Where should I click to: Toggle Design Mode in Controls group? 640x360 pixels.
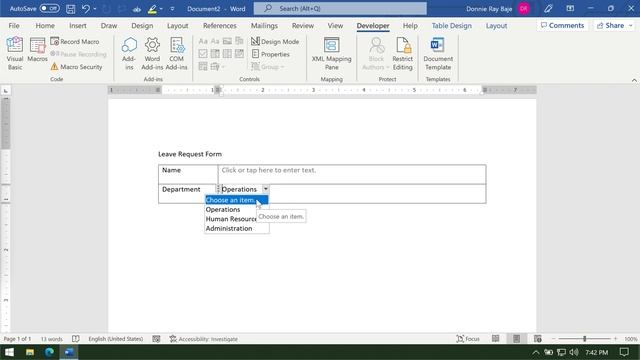pos(275,41)
